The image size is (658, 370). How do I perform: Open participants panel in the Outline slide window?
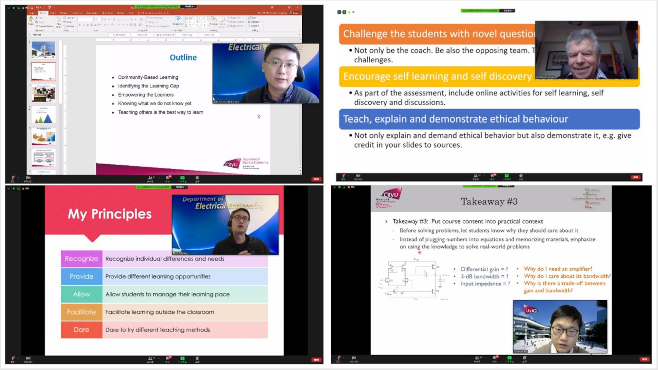[150, 178]
